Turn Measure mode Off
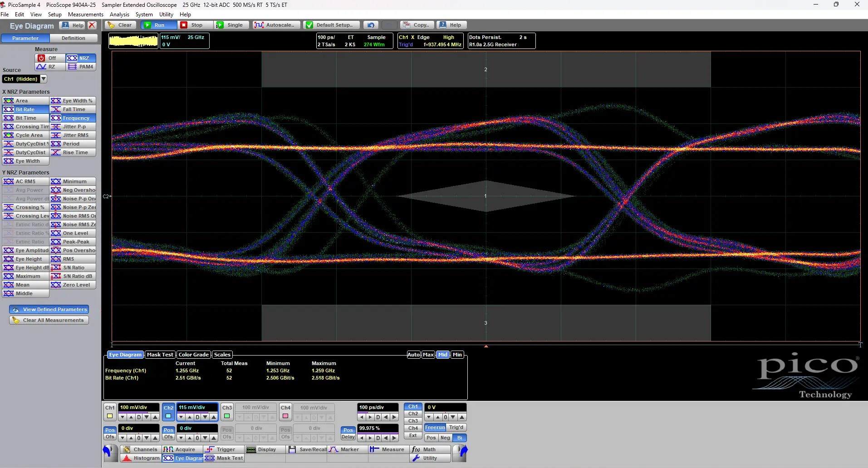The width and height of the screenshot is (868, 468). pos(50,58)
